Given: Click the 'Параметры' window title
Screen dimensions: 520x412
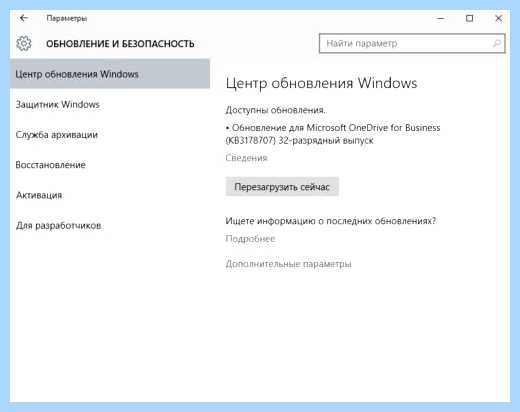Looking at the screenshot, I should tap(67, 18).
